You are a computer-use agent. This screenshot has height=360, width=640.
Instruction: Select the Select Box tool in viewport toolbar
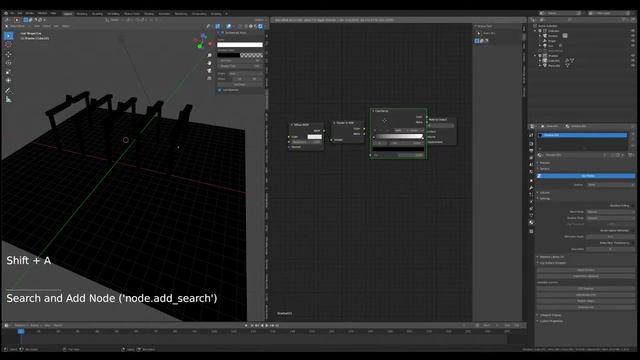click(x=9, y=36)
